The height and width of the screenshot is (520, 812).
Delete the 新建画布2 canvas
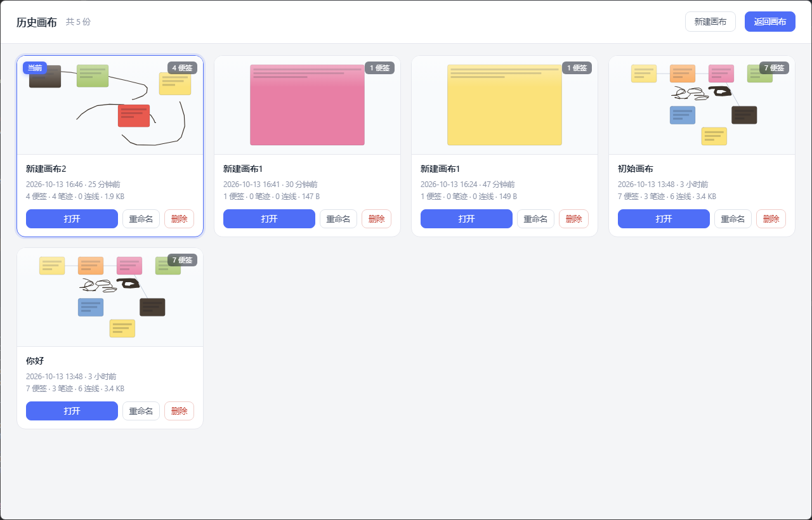click(x=180, y=219)
